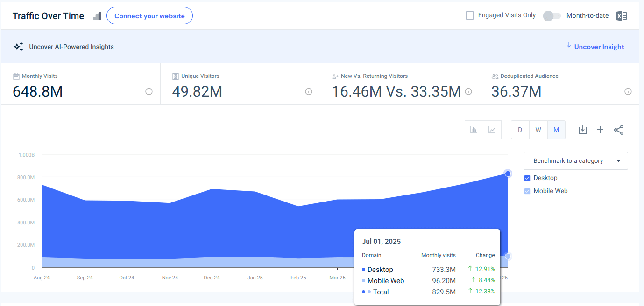Export data to Excel
Screen dimensions: 644x306
click(621, 15)
